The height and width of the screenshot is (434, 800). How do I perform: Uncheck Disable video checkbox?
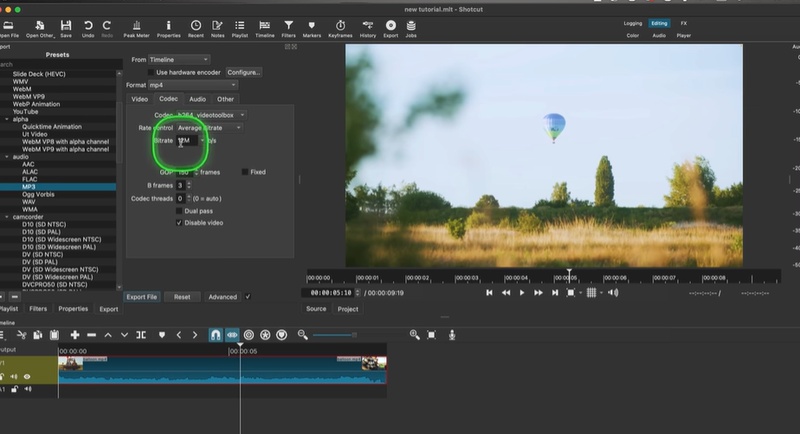[x=179, y=223]
